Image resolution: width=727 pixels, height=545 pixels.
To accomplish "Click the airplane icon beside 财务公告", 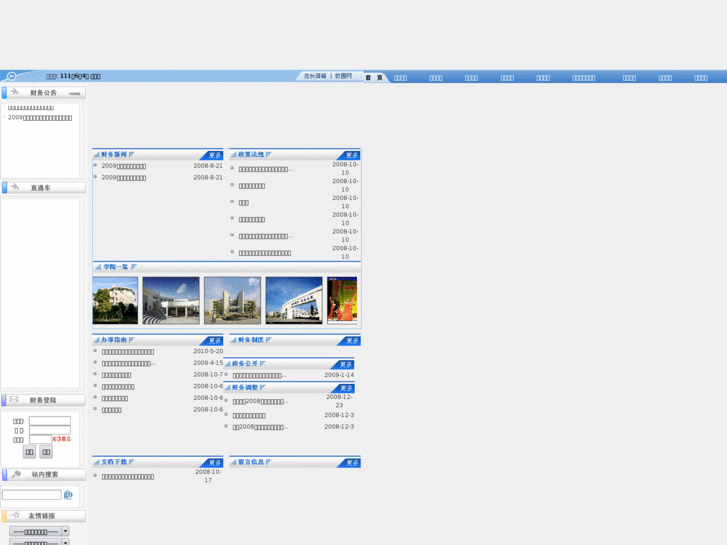I will click(15, 92).
